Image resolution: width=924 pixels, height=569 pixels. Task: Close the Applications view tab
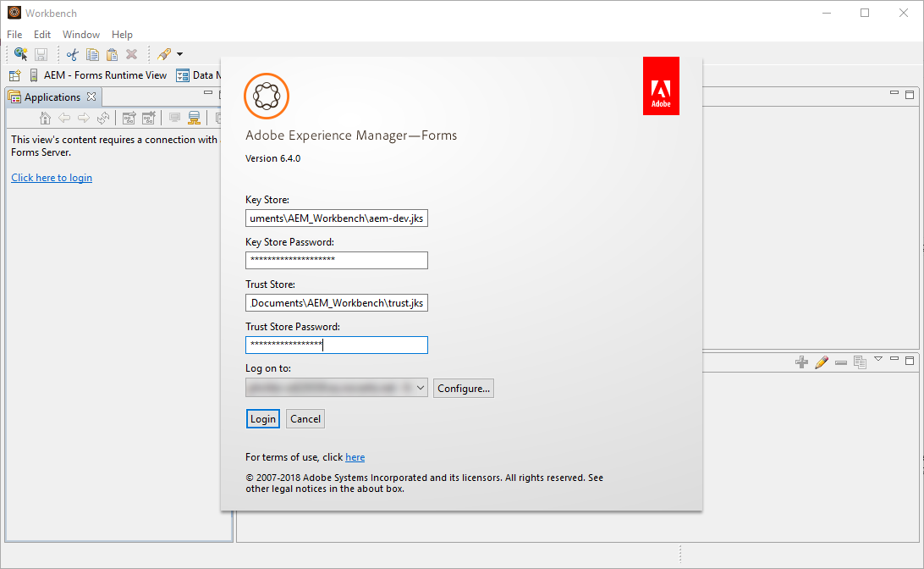91,97
